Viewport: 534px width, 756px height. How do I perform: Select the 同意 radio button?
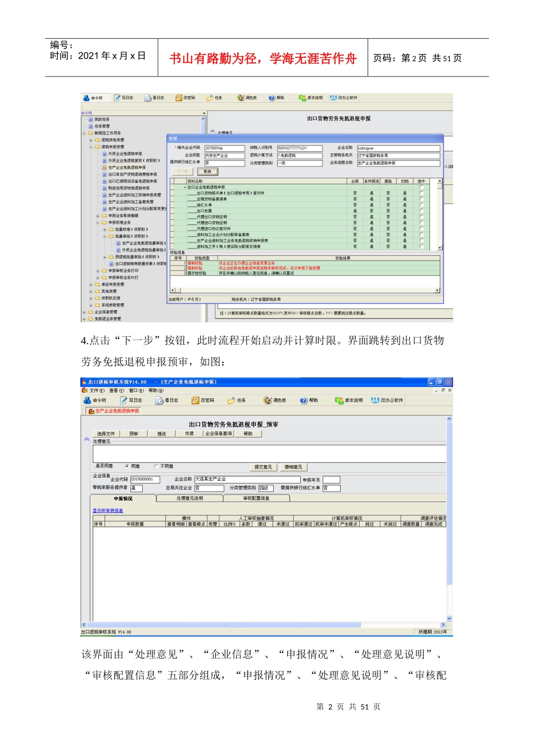pyautogui.click(x=127, y=466)
